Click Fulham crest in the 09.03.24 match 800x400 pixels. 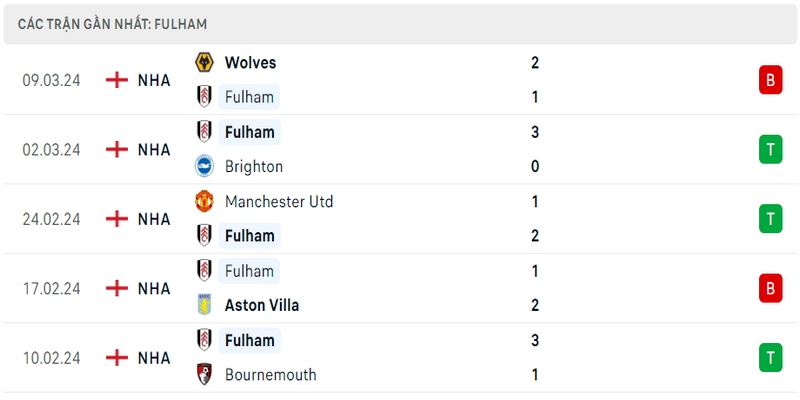pyautogui.click(x=205, y=97)
